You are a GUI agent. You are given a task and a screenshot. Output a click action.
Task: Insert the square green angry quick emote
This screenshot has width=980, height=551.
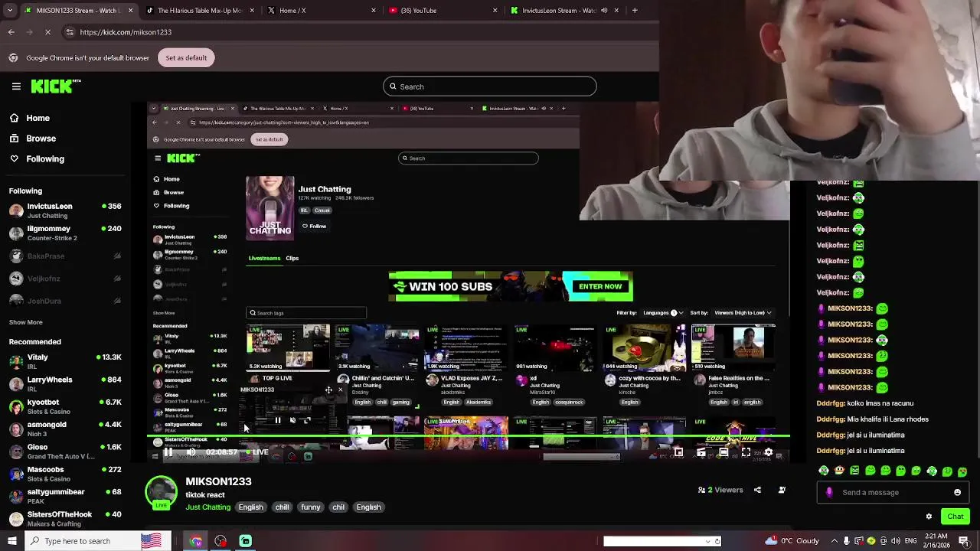click(x=854, y=471)
